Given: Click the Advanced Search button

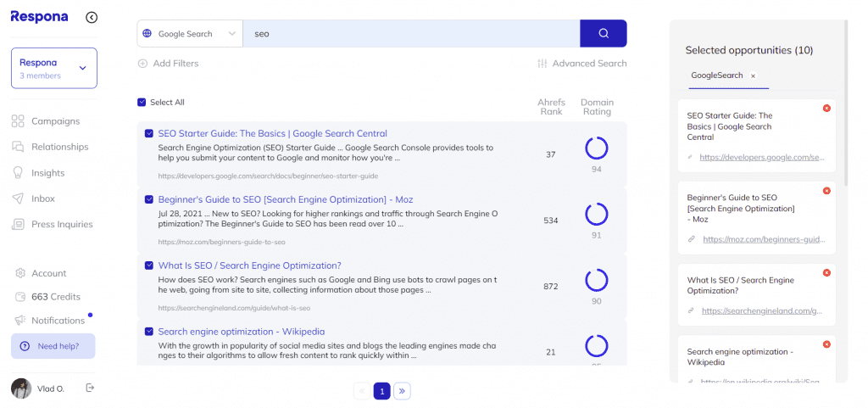Looking at the screenshot, I should tap(581, 64).
